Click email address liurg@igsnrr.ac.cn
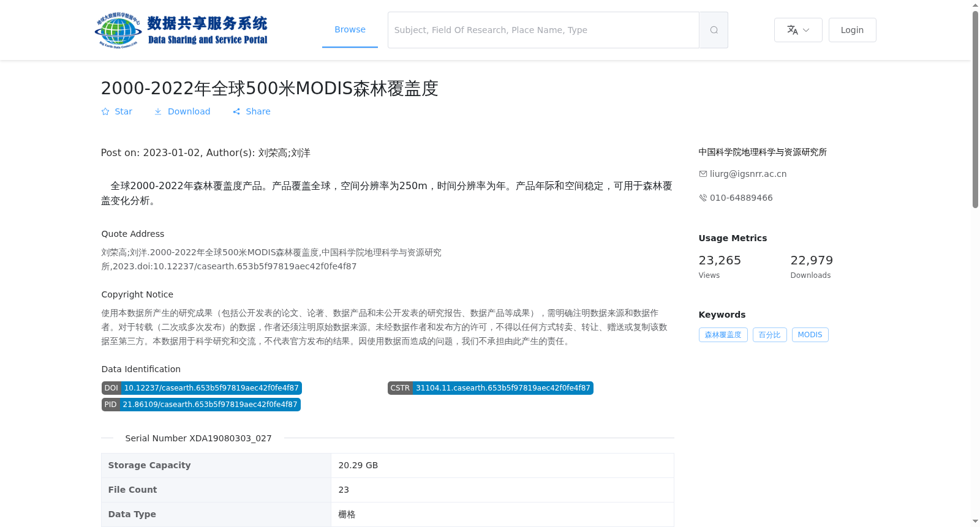980x527 pixels. coord(748,174)
